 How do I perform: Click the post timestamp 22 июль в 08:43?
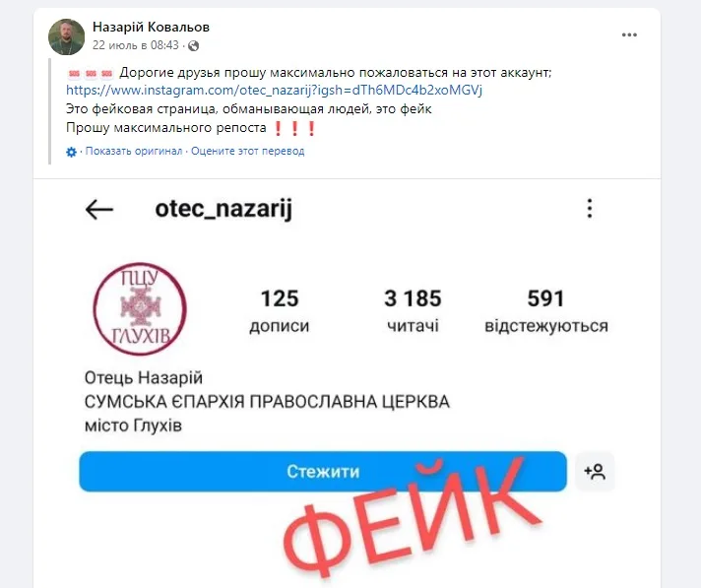(136, 45)
